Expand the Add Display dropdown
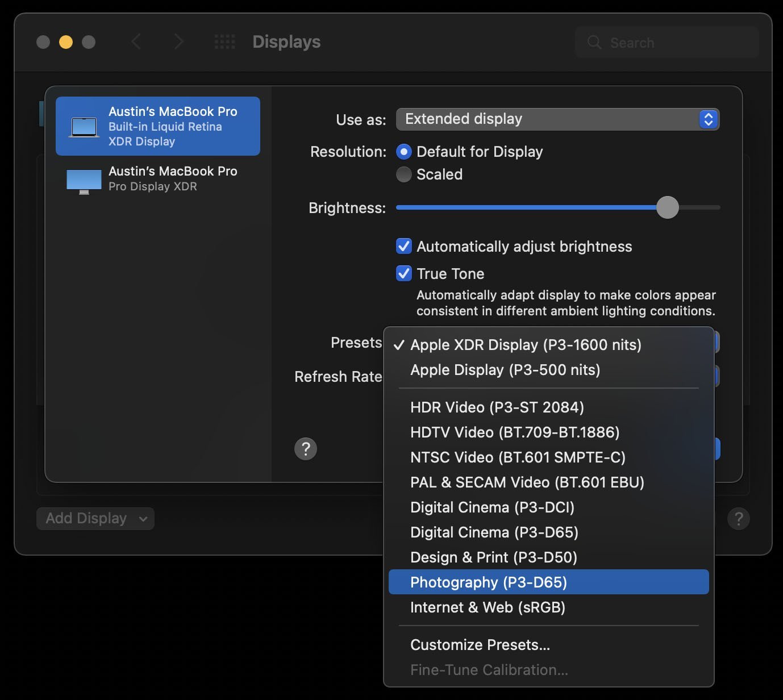The image size is (783, 700). coord(95,519)
